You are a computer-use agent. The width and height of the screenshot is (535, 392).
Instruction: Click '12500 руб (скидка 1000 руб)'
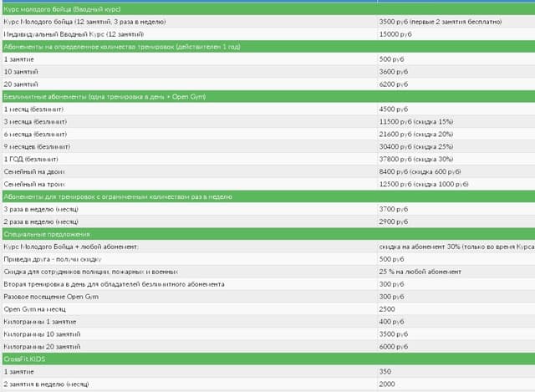click(424, 184)
